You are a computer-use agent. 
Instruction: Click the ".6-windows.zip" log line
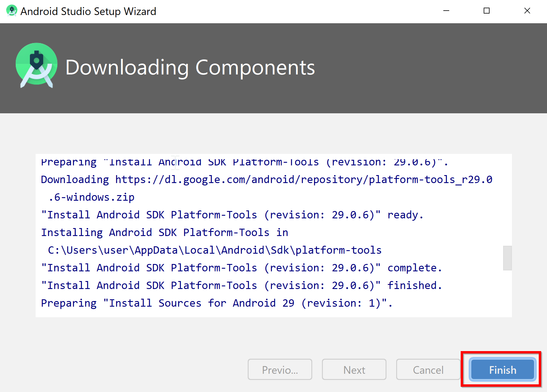tap(91, 197)
